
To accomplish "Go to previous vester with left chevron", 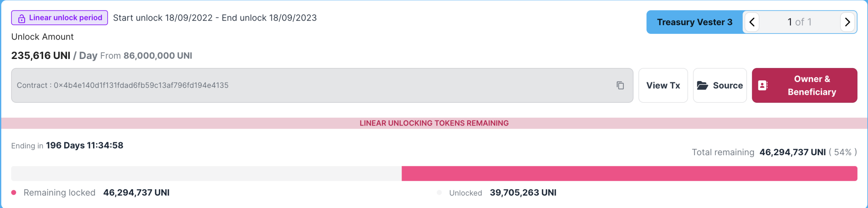I will 751,22.
